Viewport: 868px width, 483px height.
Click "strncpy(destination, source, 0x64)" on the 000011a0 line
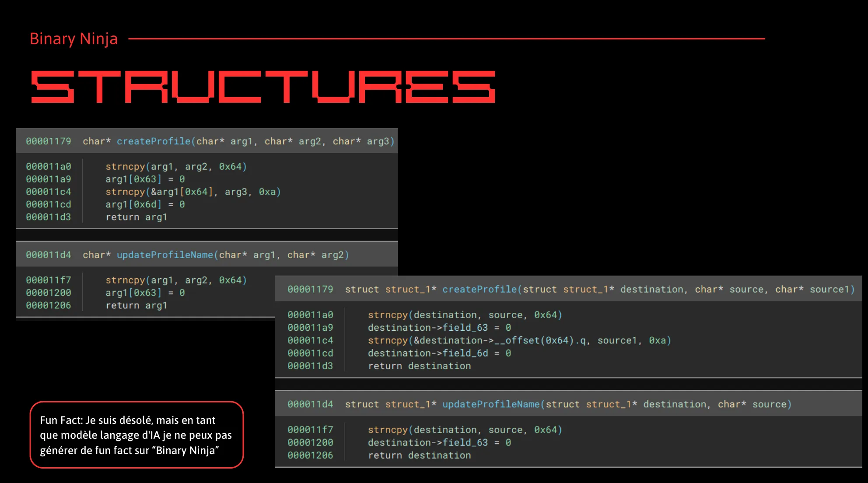(465, 315)
